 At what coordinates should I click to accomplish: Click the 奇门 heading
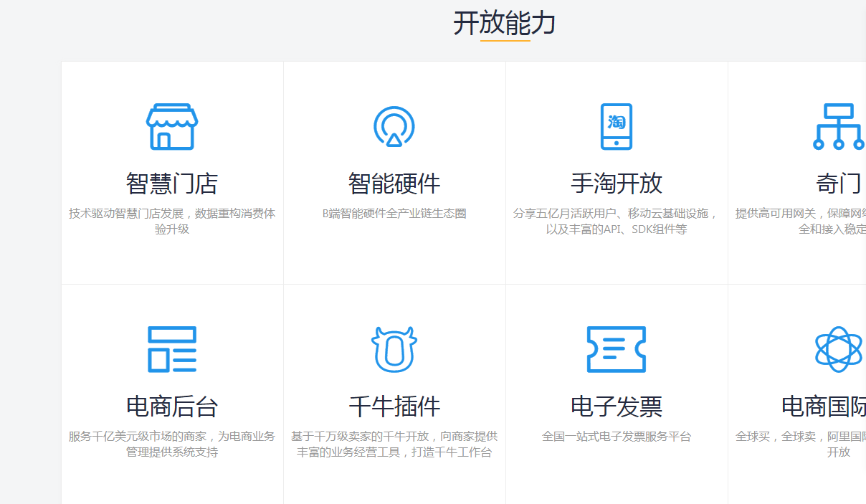(839, 184)
